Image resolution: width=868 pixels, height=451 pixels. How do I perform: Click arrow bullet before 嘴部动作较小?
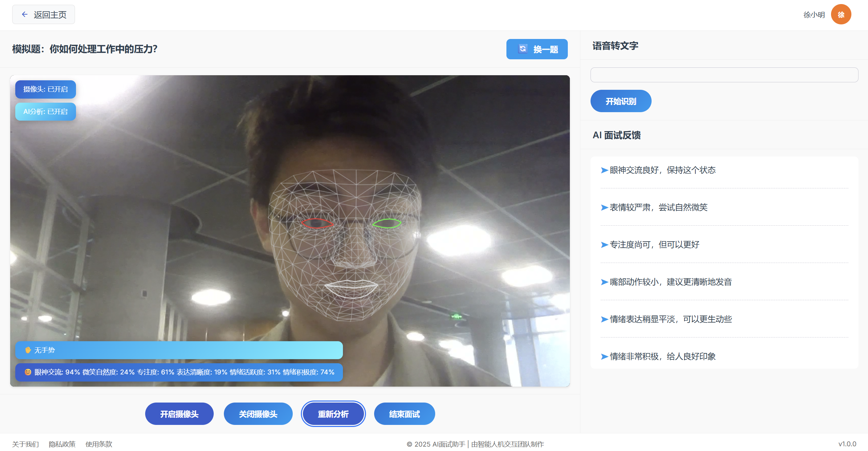pyautogui.click(x=604, y=282)
